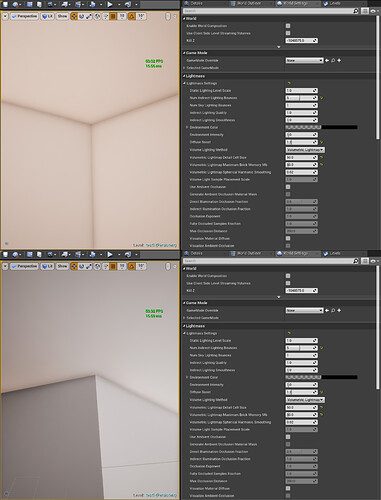Click plus icon beside upper GameMode Override
This screenshot has width=381, height=500.
339,60
